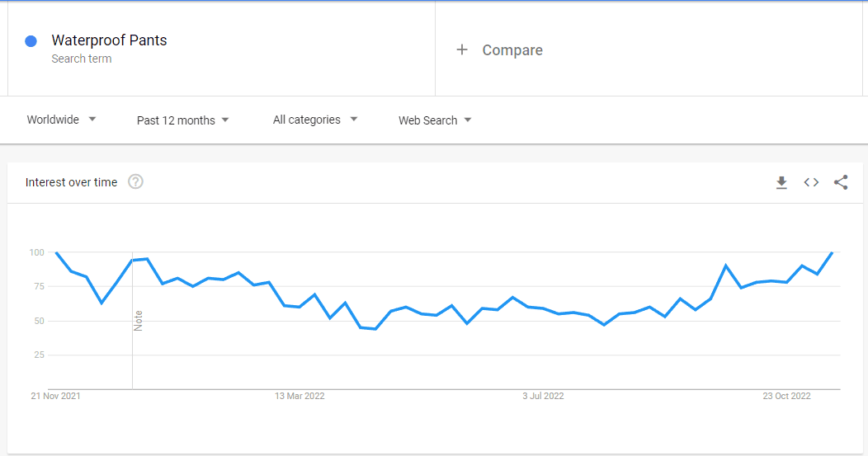
Task: Open the Interest over time help icon
Action: (135, 181)
